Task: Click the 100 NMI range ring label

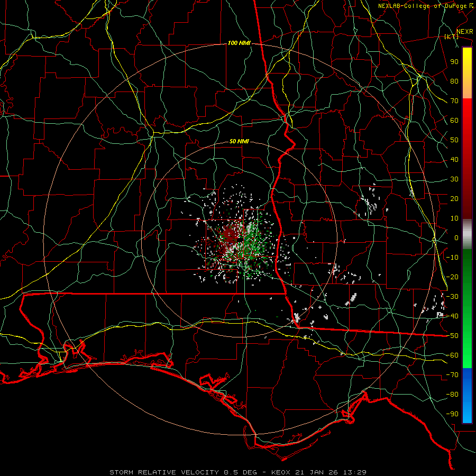Action: [x=239, y=43]
